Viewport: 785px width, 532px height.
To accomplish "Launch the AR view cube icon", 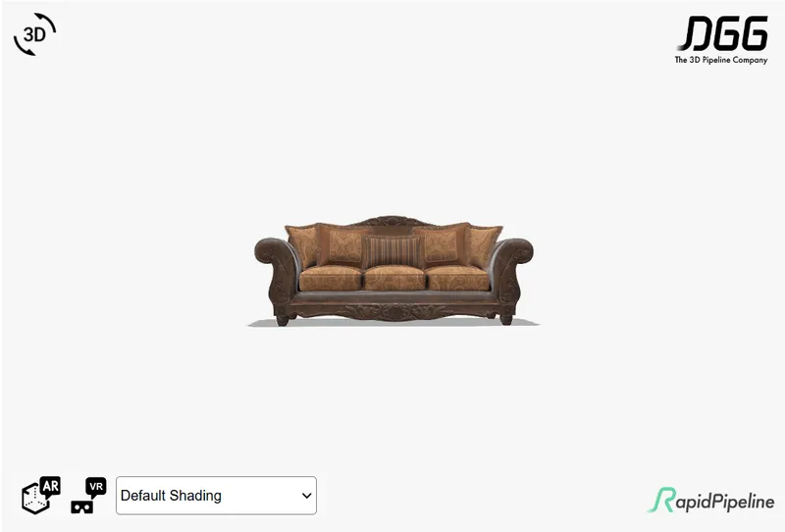I will tap(40, 495).
